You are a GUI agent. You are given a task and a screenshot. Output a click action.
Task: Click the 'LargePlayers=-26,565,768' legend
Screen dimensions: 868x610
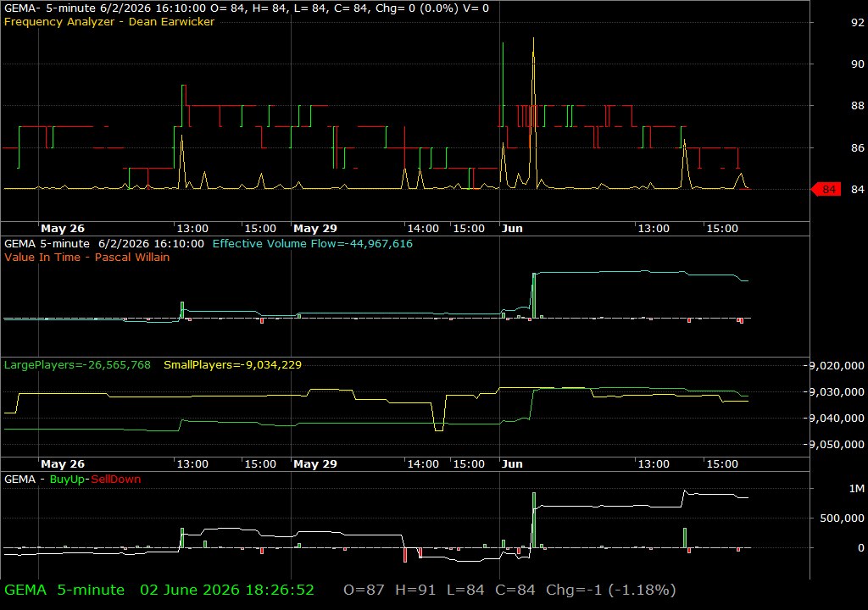77,365
